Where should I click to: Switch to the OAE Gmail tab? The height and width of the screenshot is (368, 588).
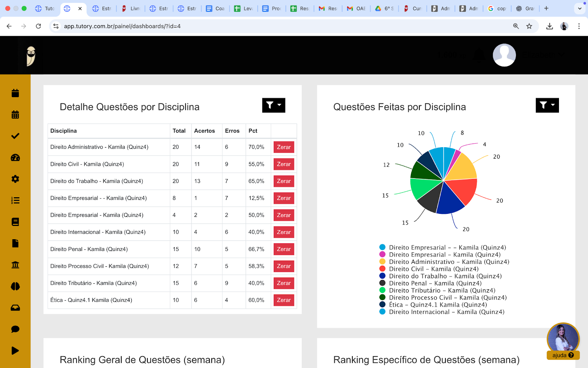point(356,8)
